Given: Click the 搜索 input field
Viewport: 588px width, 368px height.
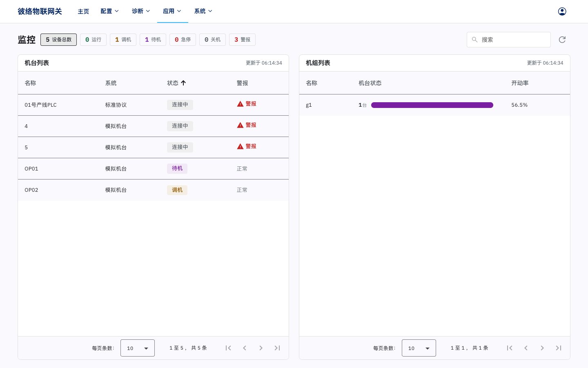Looking at the screenshot, I should click(509, 40).
